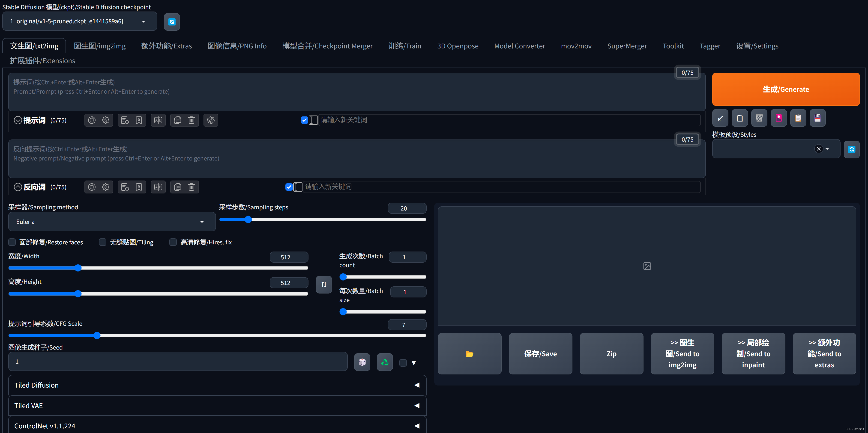Open the Stable Diffusion checkpoint dropdown
868x433 pixels.
coord(80,21)
